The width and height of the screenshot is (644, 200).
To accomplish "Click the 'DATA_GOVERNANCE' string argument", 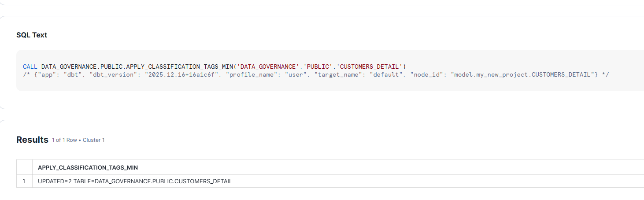I will [267, 67].
